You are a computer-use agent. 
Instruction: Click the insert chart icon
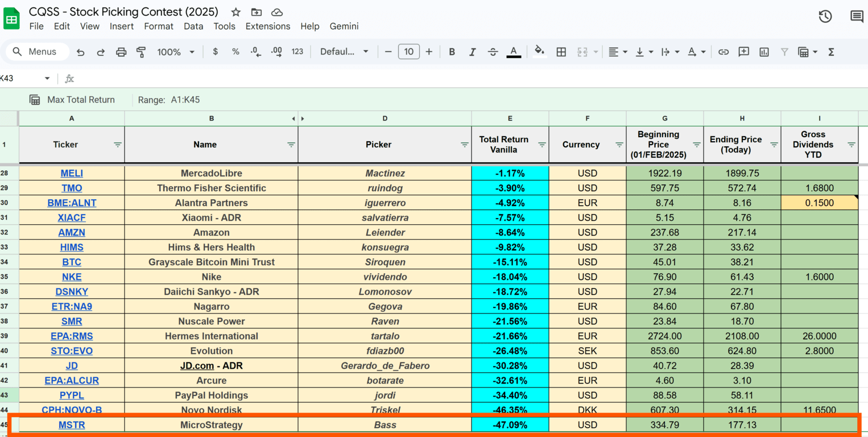764,52
